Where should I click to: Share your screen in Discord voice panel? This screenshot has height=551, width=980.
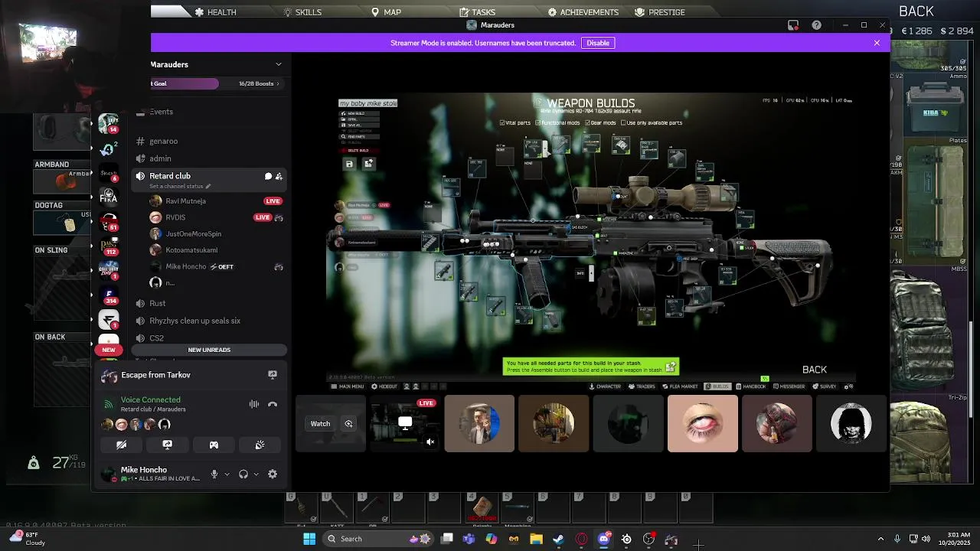pos(167,445)
